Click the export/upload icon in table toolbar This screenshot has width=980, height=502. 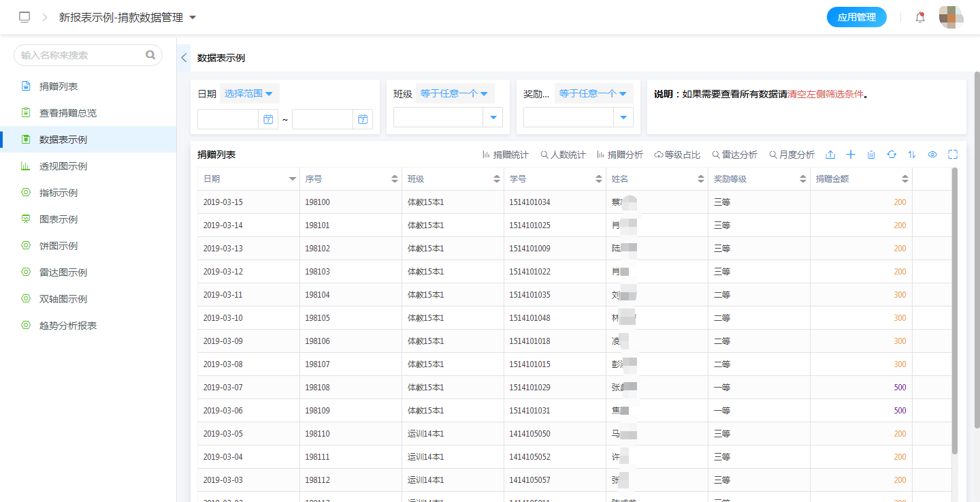pos(830,155)
